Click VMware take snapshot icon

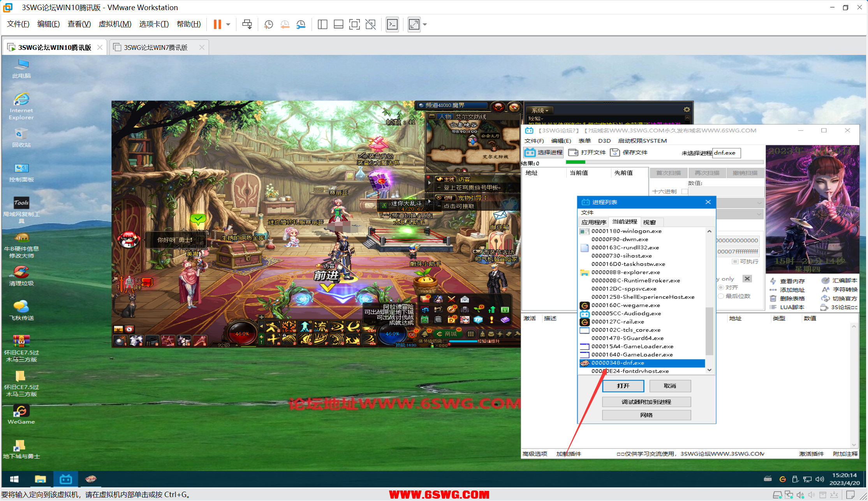268,25
